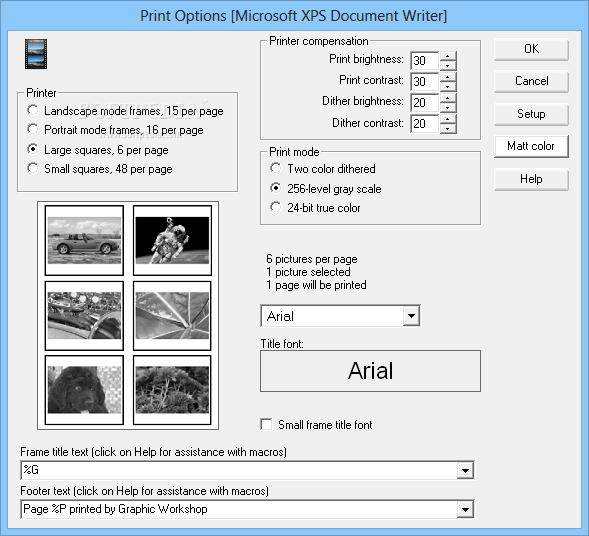The image size is (589, 536).
Task: Decrease Dither contrast with down arrow
Action: tap(448, 129)
